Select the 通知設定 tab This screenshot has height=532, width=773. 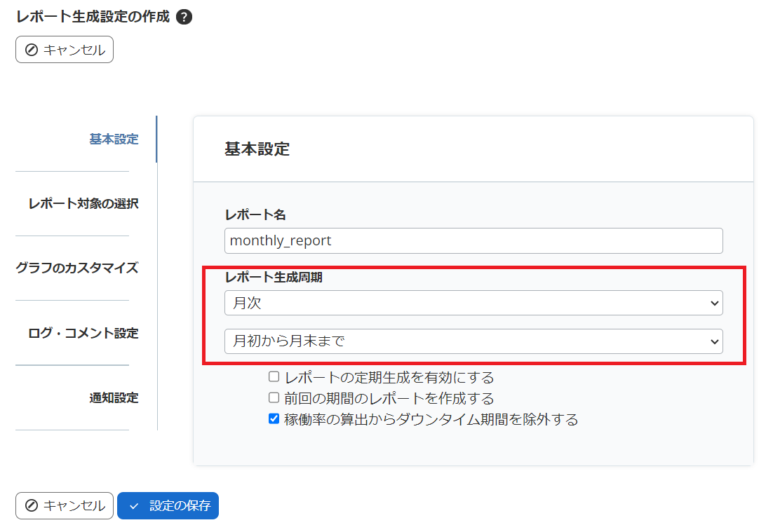[x=114, y=397]
